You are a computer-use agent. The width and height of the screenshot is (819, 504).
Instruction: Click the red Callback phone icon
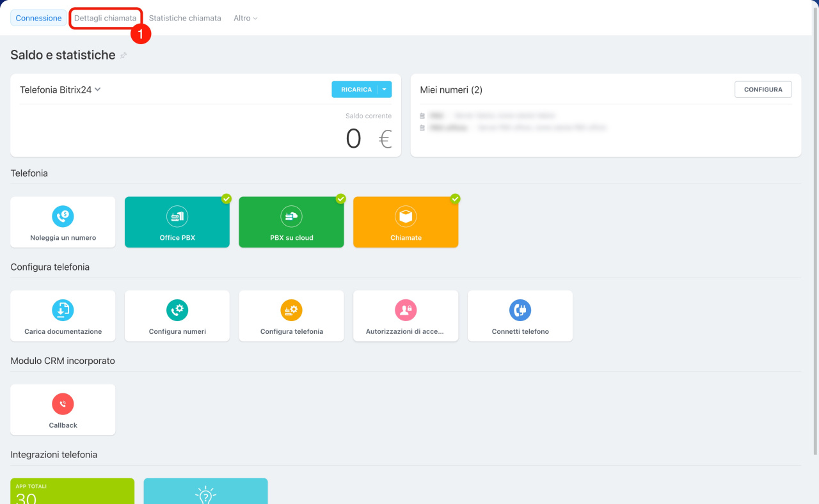[x=63, y=404]
